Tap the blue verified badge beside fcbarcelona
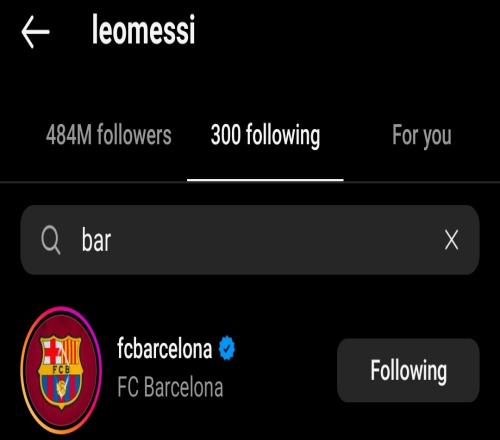Viewport: 500px width, 440px height. (227, 348)
